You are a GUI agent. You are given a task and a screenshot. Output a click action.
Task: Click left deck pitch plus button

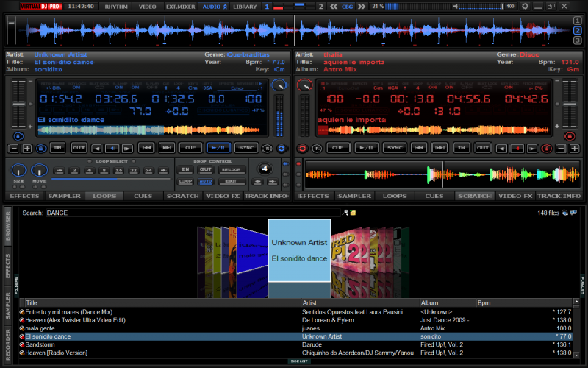click(27, 149)
